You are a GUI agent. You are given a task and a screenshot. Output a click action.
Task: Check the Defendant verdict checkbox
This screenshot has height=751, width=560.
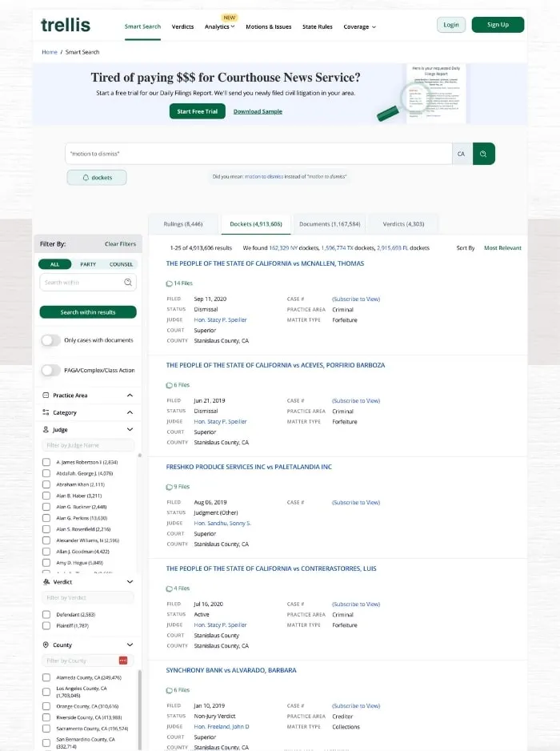(x=46, y=615)
